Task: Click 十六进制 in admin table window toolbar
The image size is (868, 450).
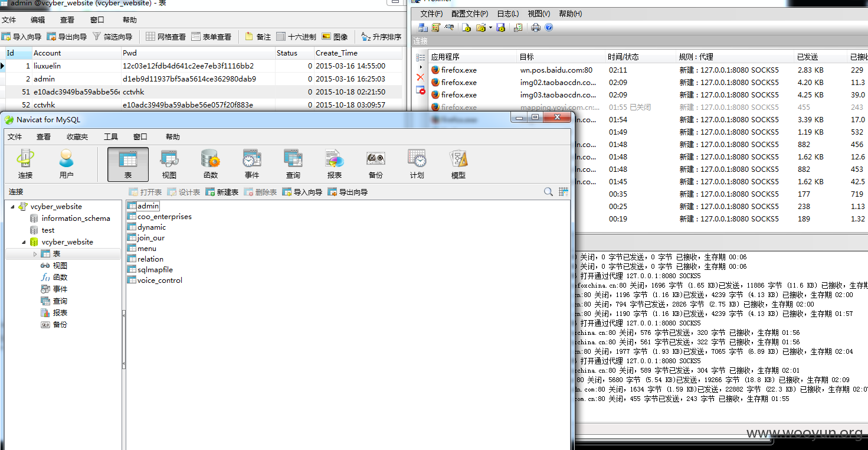Action: click(x=296, y=37)
